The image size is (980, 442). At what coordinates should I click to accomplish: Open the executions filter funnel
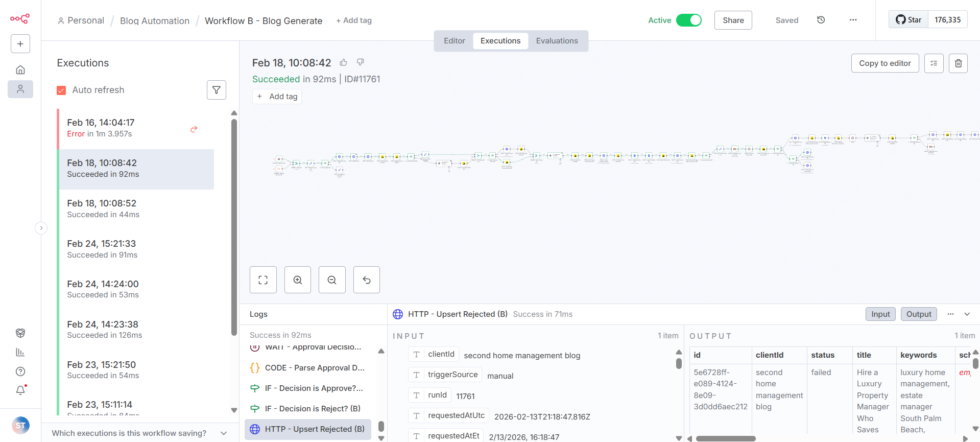coord(217,90)
